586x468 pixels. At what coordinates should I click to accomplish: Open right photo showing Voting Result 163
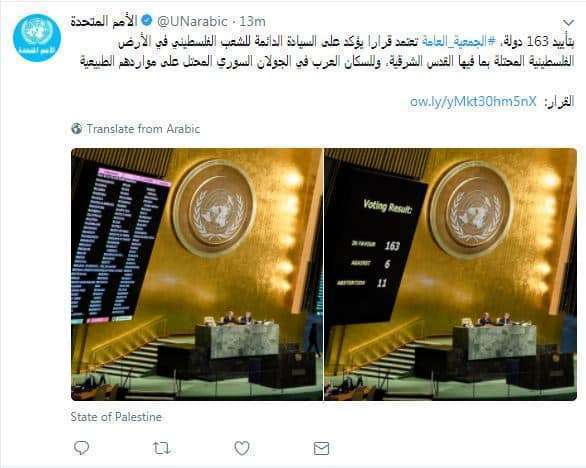coord(451,274)
